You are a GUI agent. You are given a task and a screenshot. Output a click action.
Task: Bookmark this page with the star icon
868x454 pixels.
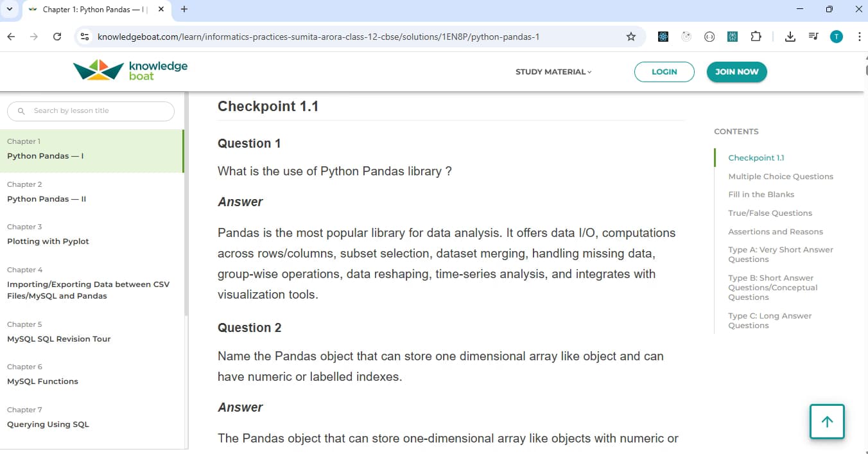631,37
